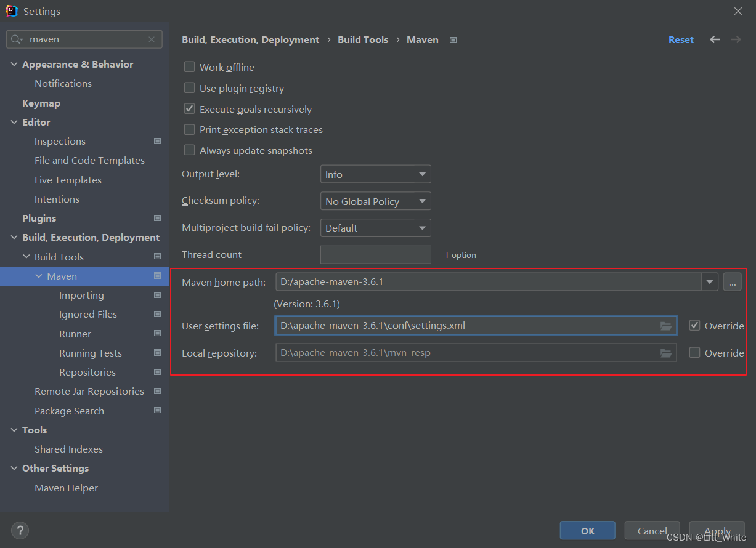Open the Checksum policy dropdown

pos(375,201)
